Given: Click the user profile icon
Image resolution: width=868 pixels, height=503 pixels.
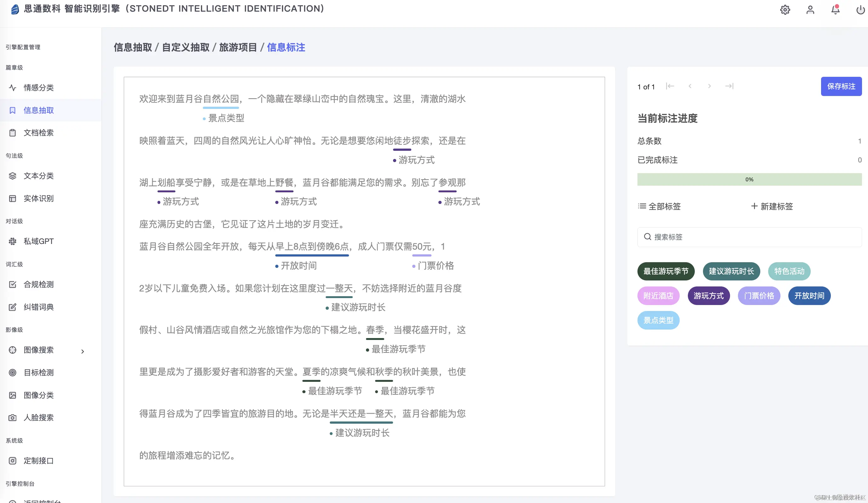Looking at the screenshot, I should [810, 10].
